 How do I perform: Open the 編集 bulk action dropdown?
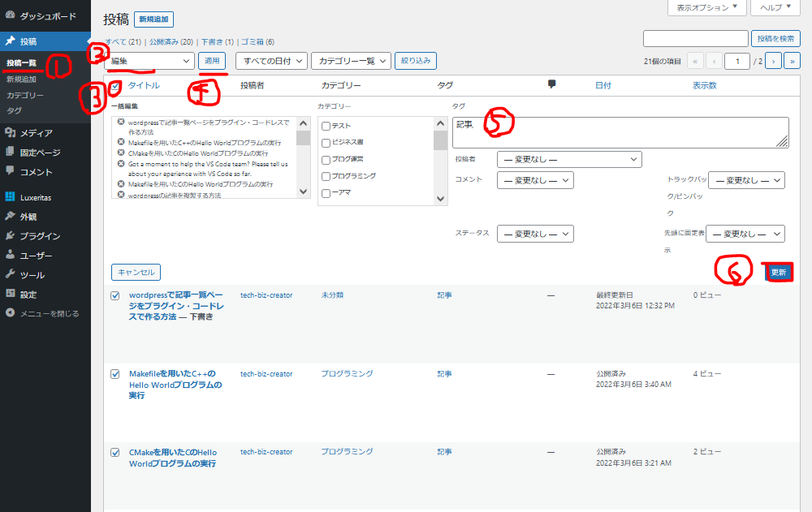(x=150, y=61)
